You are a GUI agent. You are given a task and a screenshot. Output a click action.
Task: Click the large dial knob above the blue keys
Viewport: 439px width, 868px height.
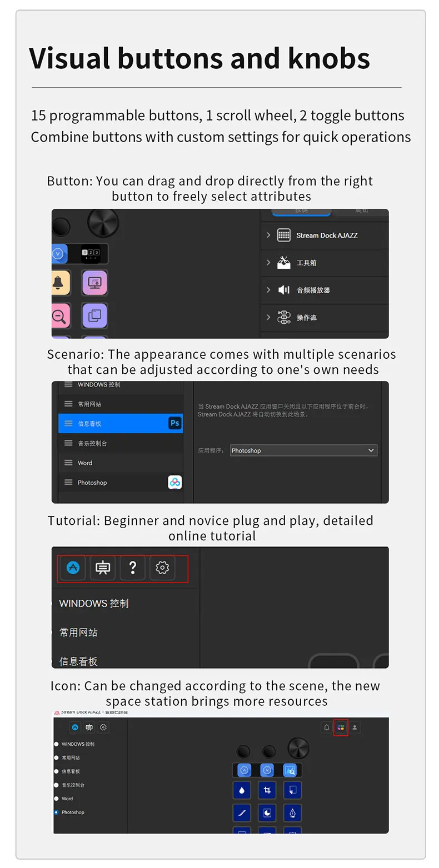[298, 748]
